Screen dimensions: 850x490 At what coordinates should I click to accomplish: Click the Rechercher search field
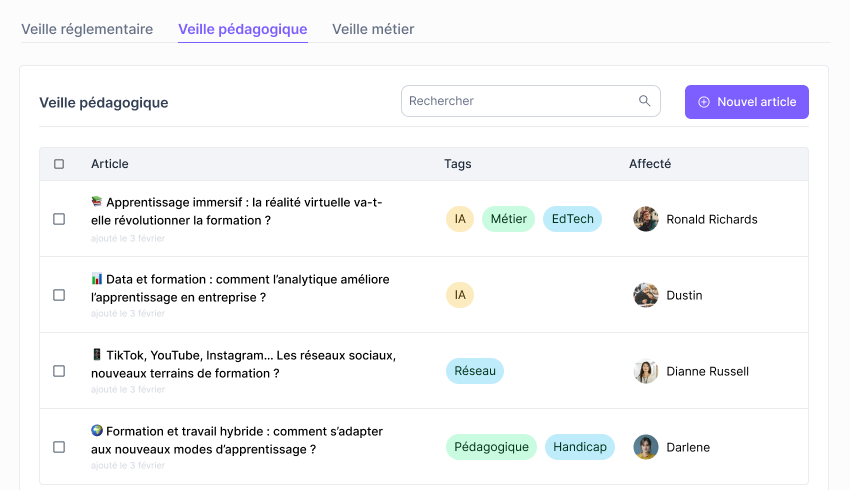pyautogui.click(x=531, y=101)
